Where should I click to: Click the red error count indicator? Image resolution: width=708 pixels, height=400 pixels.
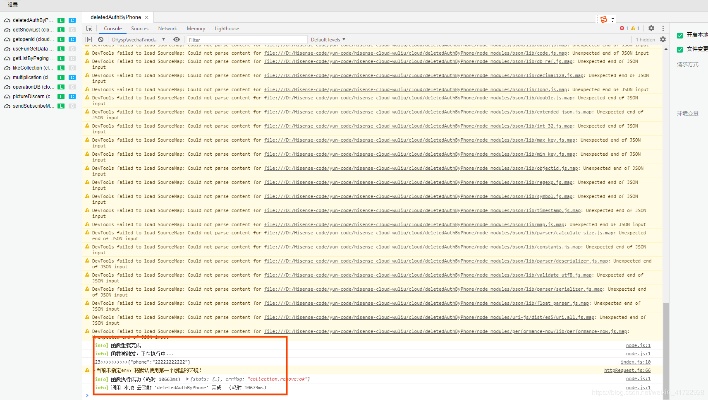pos(624,28)
